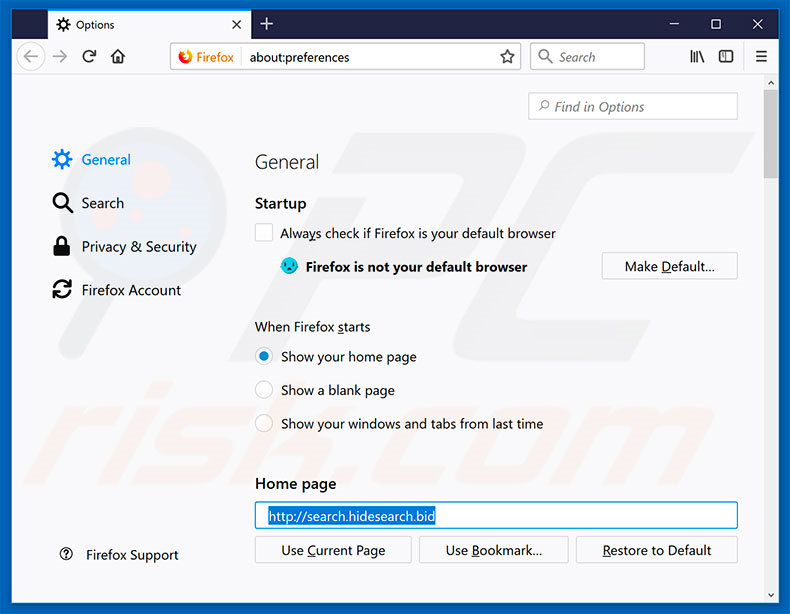790x614 pixels.
Task: Select Show your home page option
Action: pos(264,356)
